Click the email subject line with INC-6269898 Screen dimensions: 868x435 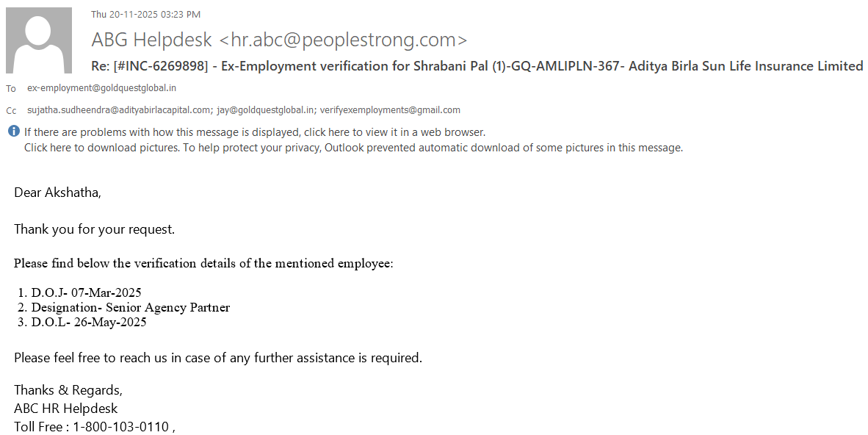(x=477, y=66)
